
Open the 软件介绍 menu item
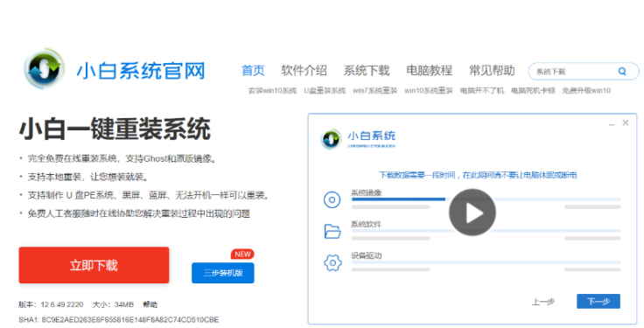(304, 71)
